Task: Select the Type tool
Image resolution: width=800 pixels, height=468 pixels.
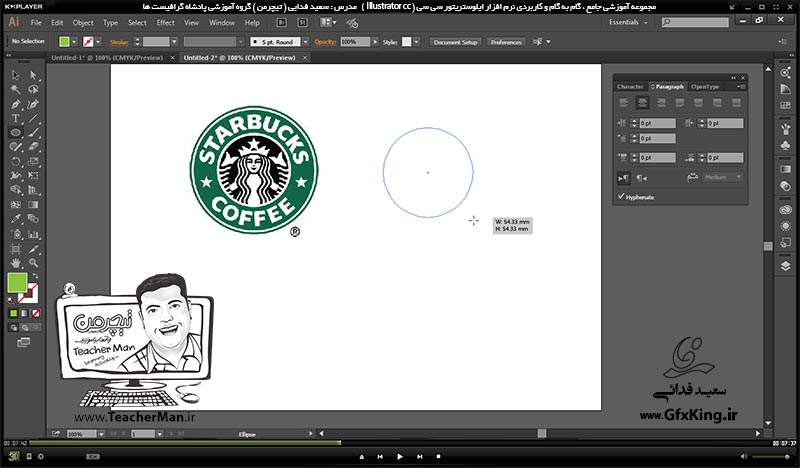Action: (x=15, y=118)
